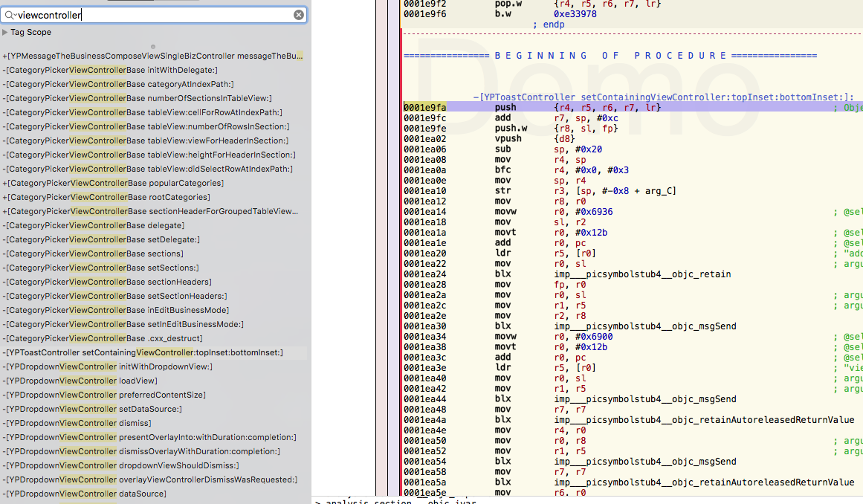Screen dimensions: 863x504
Task: Select YPDropdownViewController dismiss method
Action: coord(77,423)
